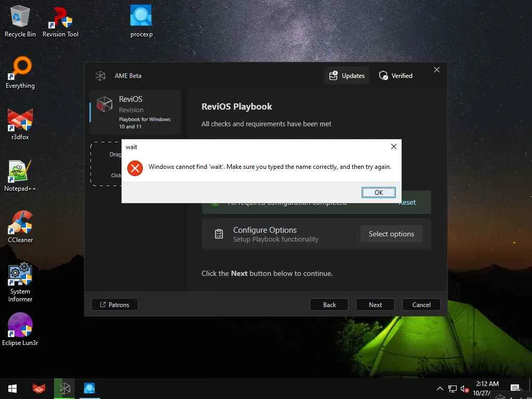Open CCleaner desktop shortcut
This screenshot has width=532, height=399.
point(20,227)
